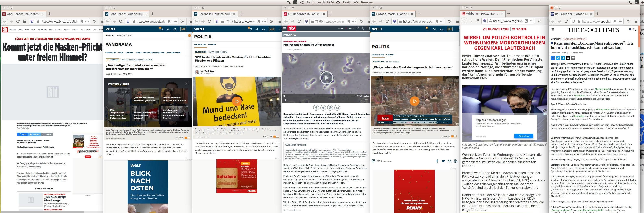Viewport: 644px width, 213px height.
Task: Share ntv article on Facebook
Action: 316,108
